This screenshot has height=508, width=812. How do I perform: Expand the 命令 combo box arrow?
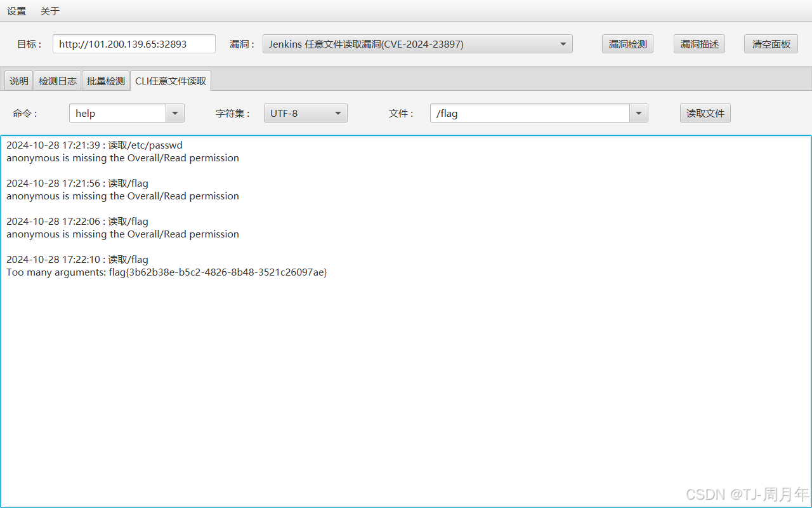tap(175, 113)
